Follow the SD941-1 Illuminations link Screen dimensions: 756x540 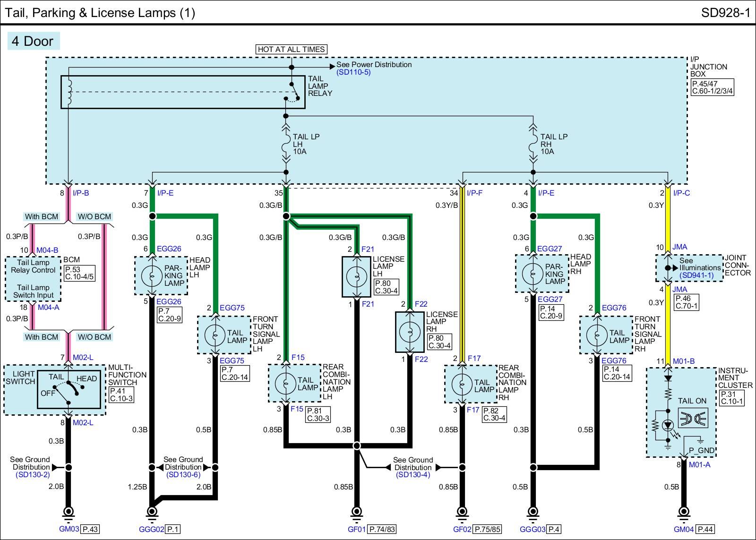pos(696,274)
